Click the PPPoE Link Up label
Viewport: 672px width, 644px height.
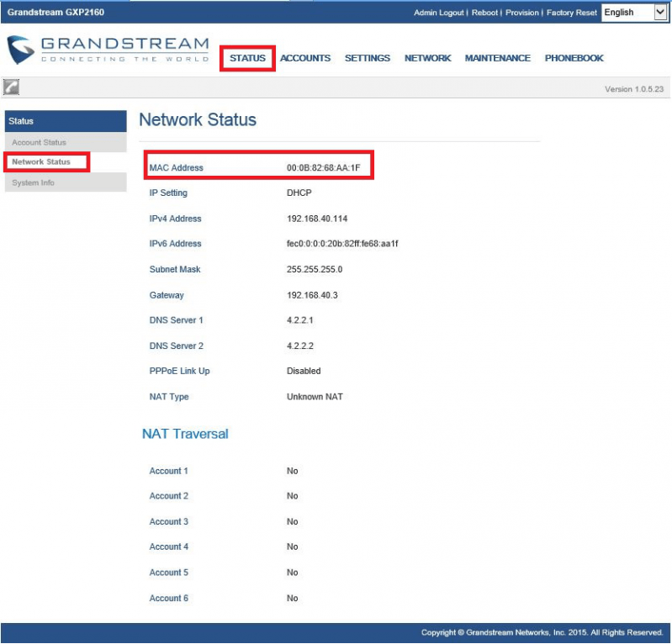click(x=180, y=371)
